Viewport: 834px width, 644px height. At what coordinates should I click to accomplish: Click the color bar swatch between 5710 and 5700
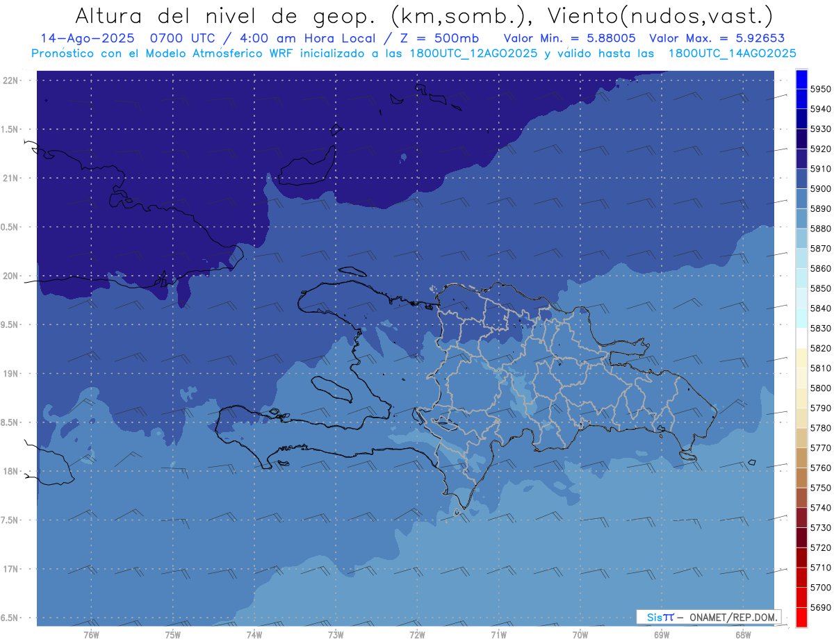[x=801, y=577]
